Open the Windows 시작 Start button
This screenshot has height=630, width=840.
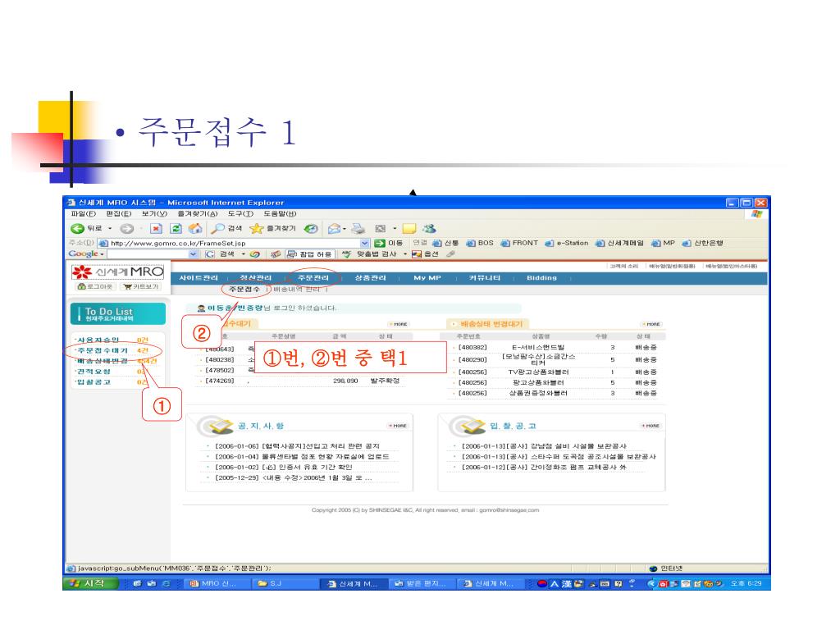pos(90,583)
